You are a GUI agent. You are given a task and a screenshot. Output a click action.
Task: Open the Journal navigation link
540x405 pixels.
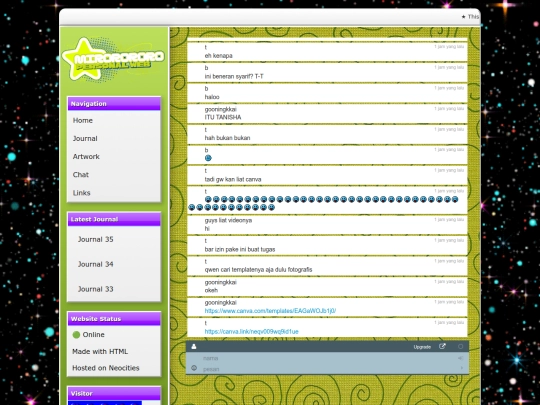pyautogui.click(x=85, y=138)
